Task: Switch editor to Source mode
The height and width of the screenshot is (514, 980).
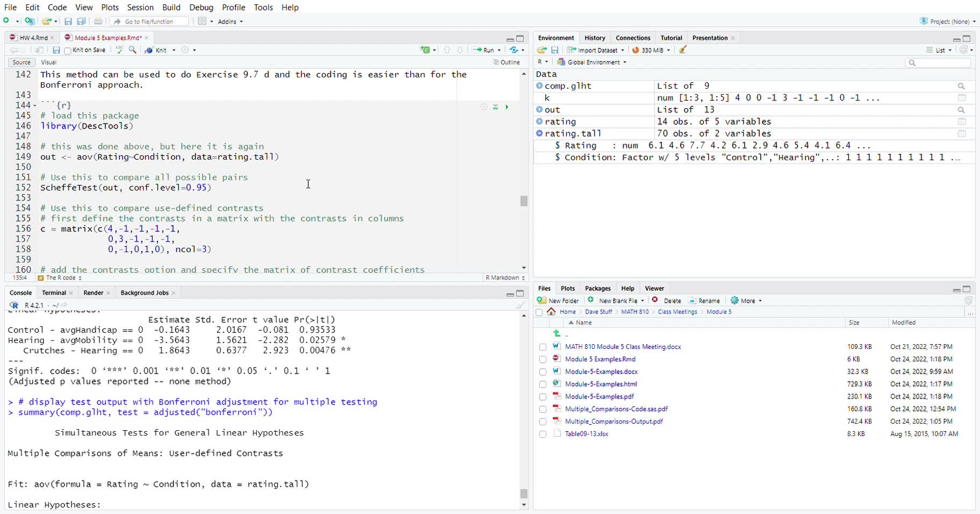Action: point(21,62)
